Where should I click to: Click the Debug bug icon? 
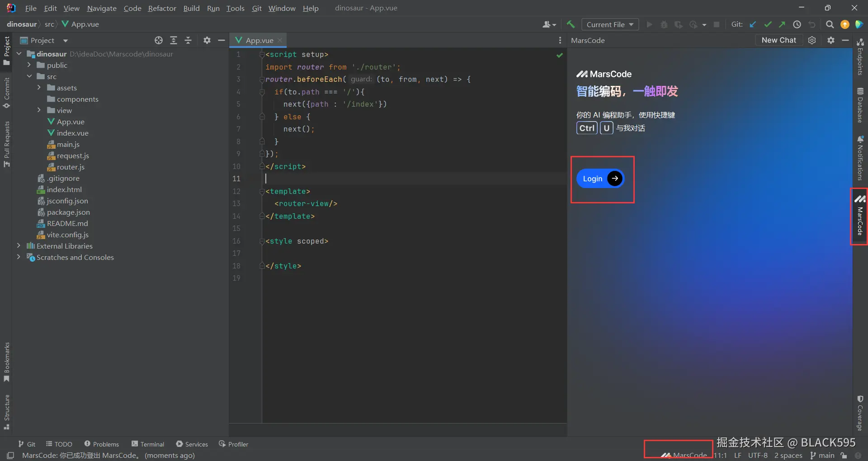[664, 24]
